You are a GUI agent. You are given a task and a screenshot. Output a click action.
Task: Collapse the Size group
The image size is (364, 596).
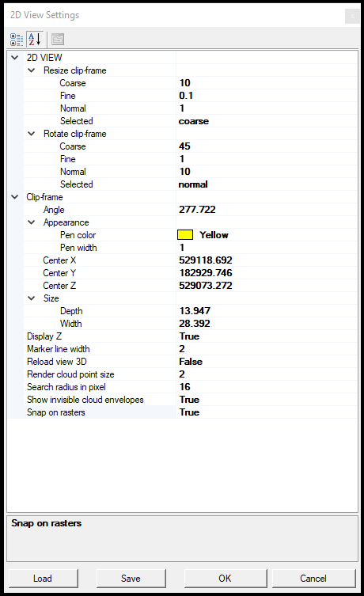[x=32, y=298]
